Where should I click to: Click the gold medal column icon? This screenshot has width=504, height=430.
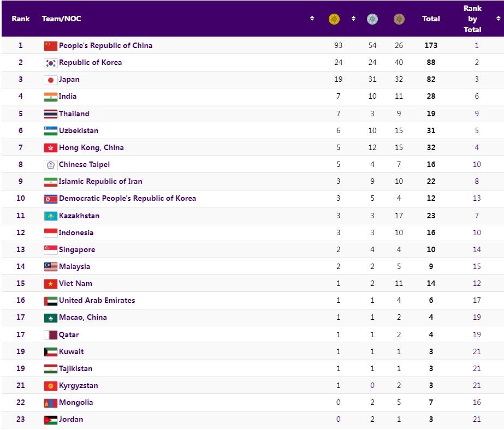[x=334, y=19]
